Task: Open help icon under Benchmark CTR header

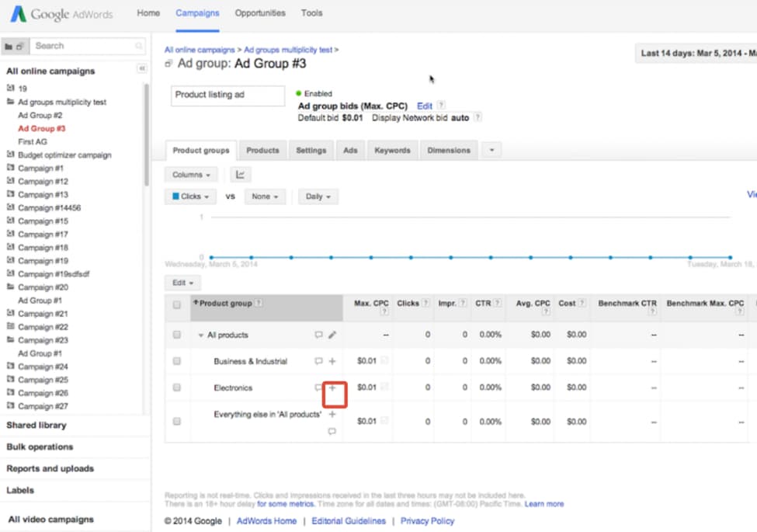Action: tap(652, 312)
